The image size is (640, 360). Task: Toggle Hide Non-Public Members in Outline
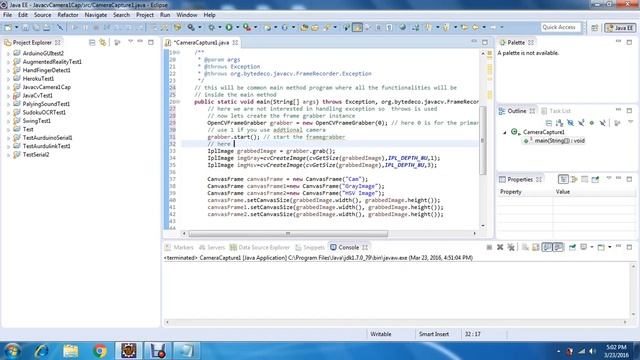[591, 122]
